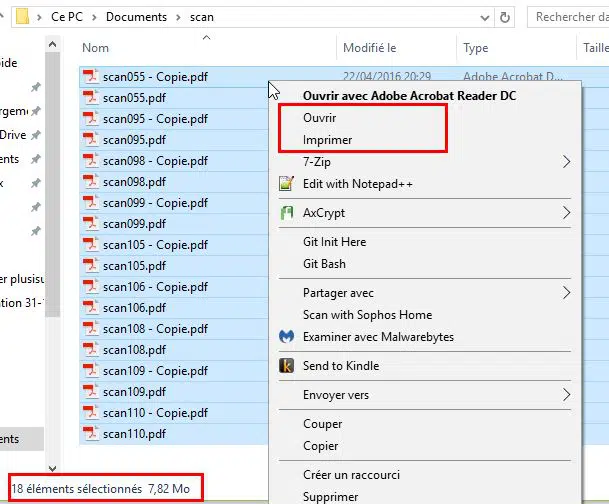
Task: Click the navigation pane scroll up arrow
Action: tap(52, 44)
